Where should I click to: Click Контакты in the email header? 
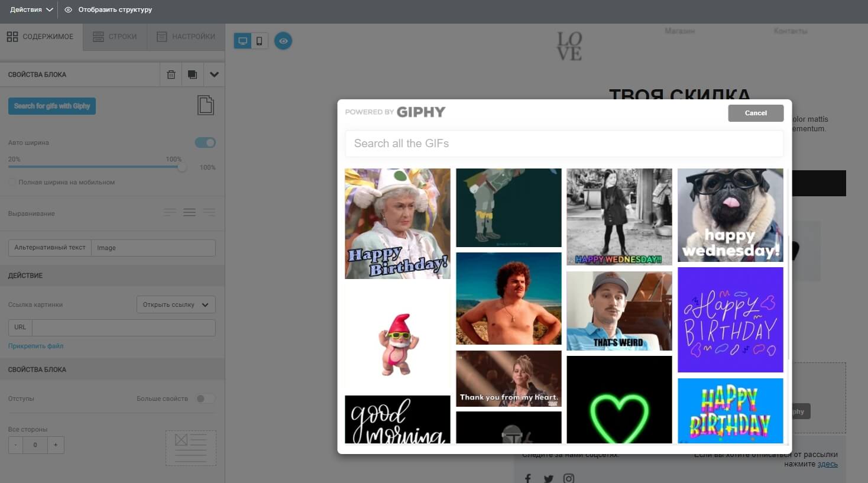tap(790, 31)
